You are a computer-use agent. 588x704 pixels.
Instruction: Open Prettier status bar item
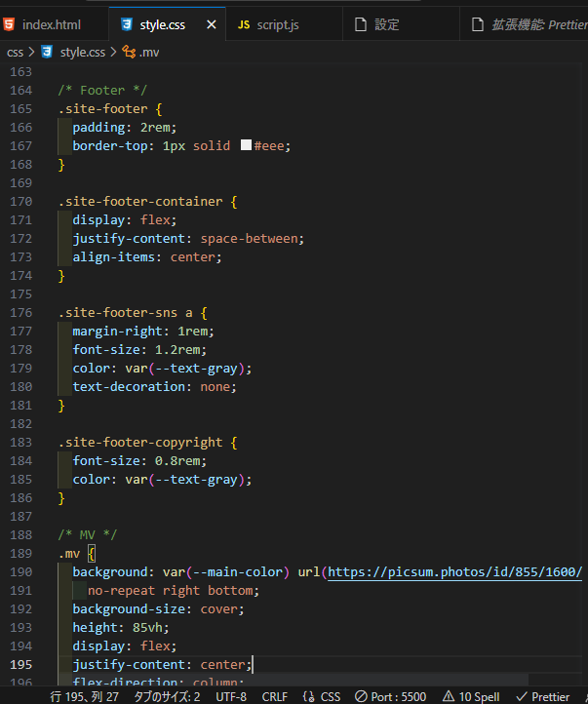click(x=543, y=697)
